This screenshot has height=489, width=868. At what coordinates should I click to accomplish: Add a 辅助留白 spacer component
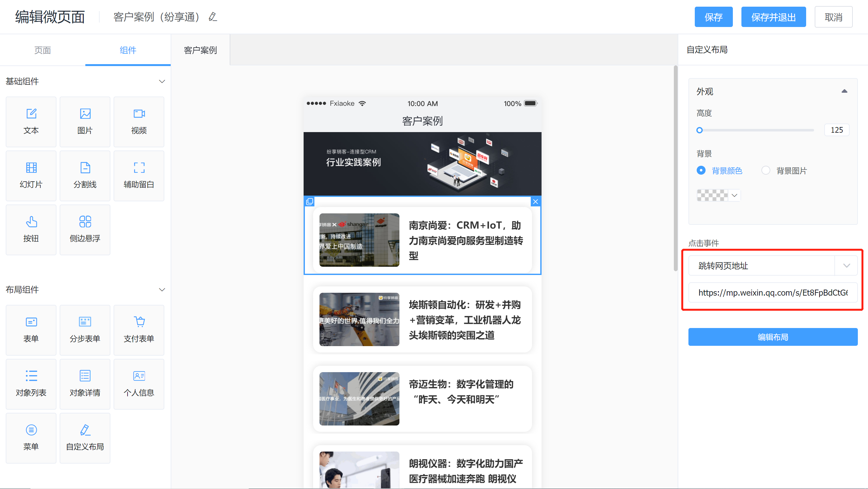tap(139, 176)
